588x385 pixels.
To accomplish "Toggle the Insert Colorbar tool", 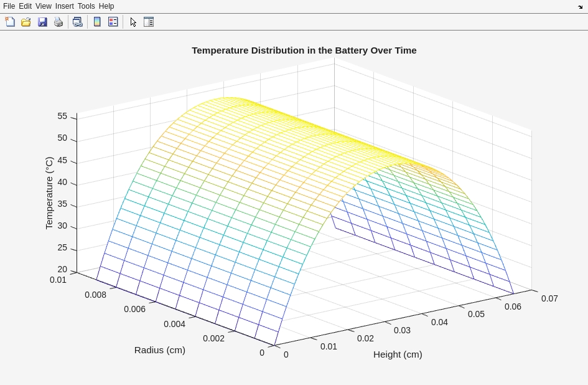I will pos(97,22).
